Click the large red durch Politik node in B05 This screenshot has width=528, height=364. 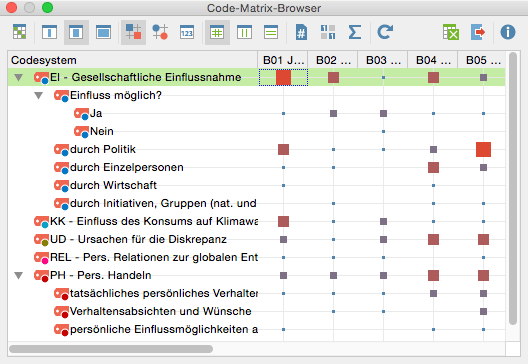[x=483, y=150]
